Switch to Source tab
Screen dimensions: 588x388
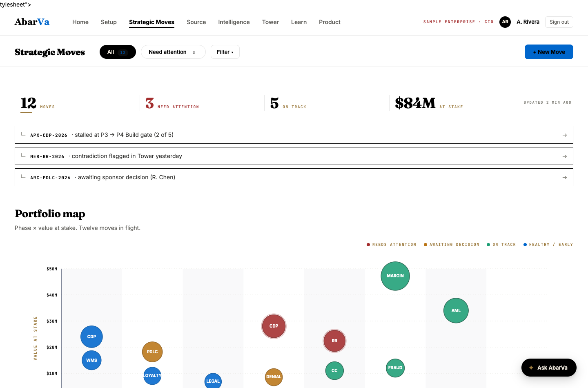click(x=196, y=22)
